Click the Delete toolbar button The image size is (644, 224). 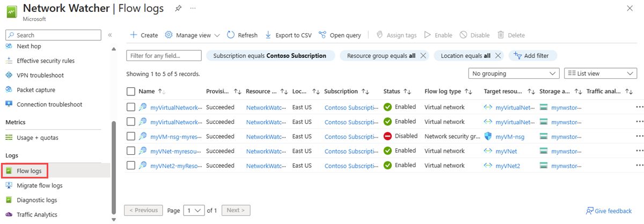[511, 35]
